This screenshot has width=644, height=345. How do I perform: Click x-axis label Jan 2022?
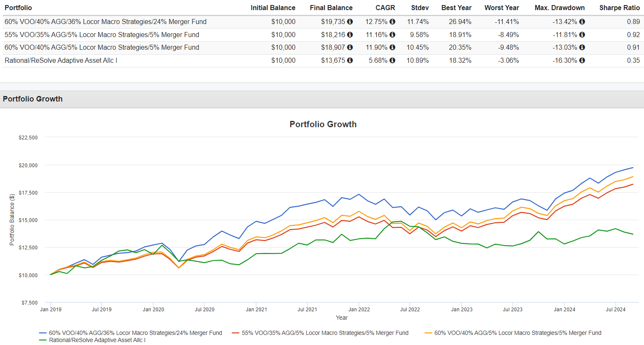(x=359, y=309)
